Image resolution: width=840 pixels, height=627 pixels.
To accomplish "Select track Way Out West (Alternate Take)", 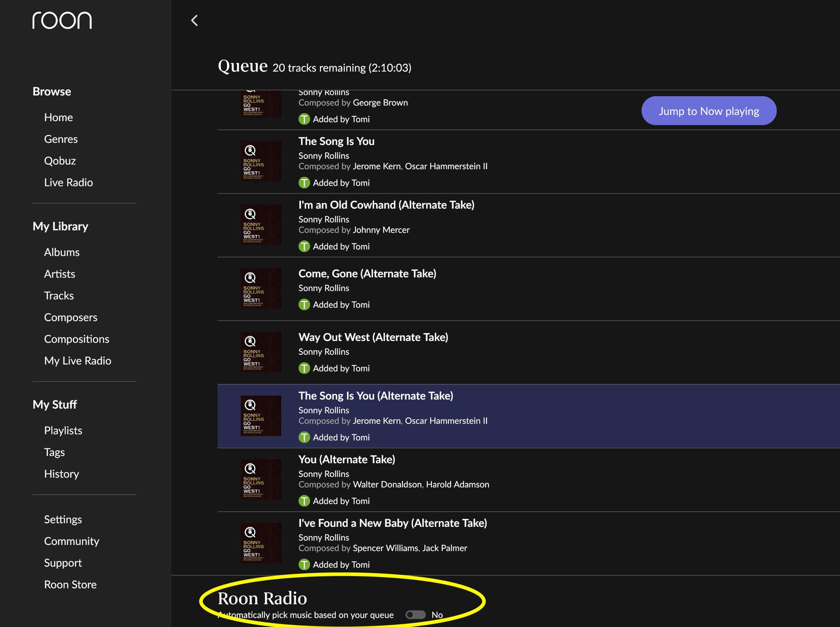I will tap(373, 337).
